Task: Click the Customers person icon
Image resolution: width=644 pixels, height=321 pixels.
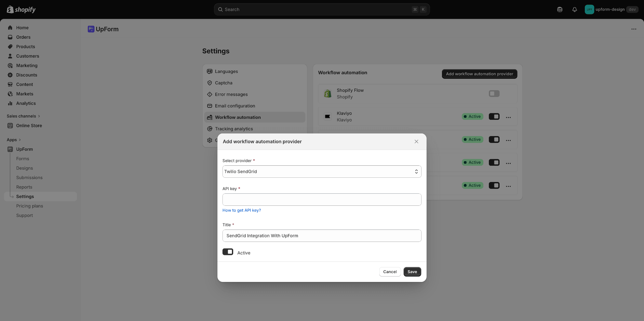Action: (x=10, y=56)
